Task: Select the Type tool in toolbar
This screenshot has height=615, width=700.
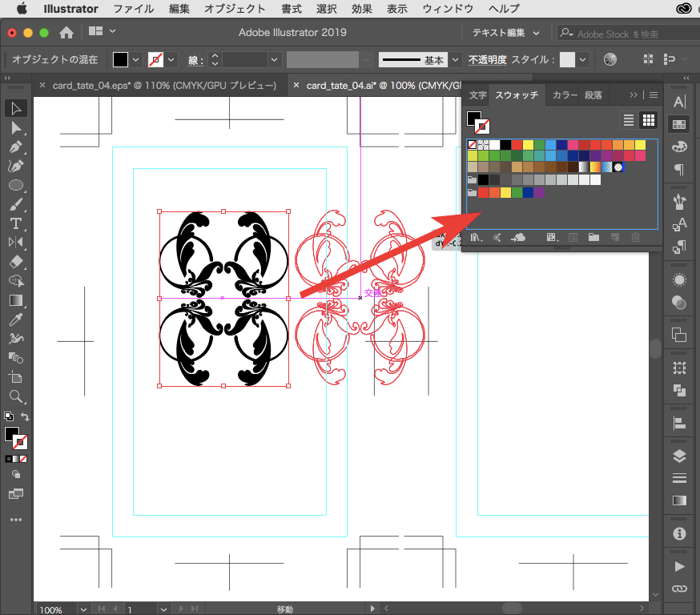Action: [15, 223]
